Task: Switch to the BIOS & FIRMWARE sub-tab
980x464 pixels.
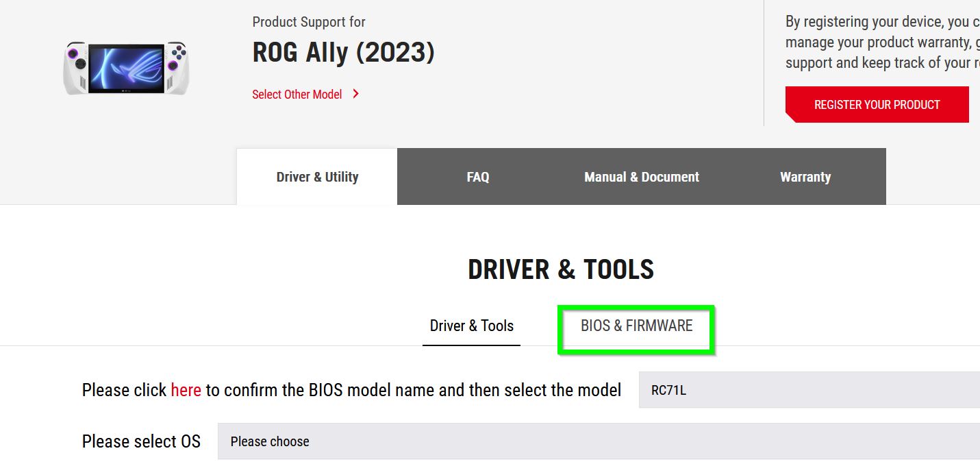Action: [x=637, y=326]
